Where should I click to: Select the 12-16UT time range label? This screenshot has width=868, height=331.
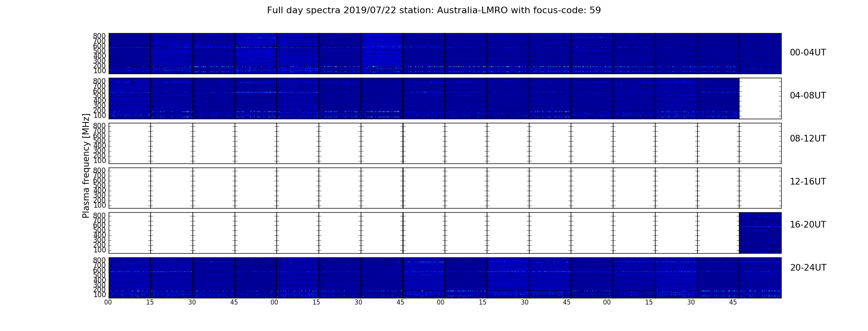point(808,182)
